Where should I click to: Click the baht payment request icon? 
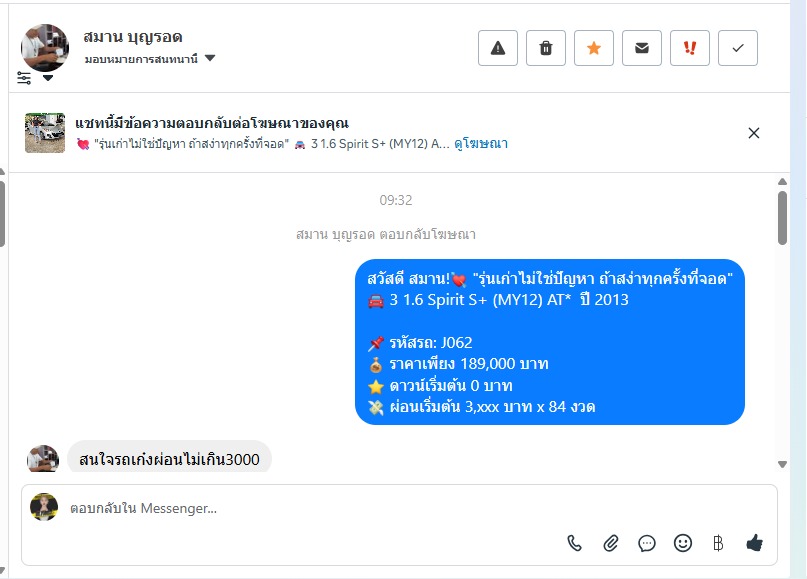click(x=718, y=543)
